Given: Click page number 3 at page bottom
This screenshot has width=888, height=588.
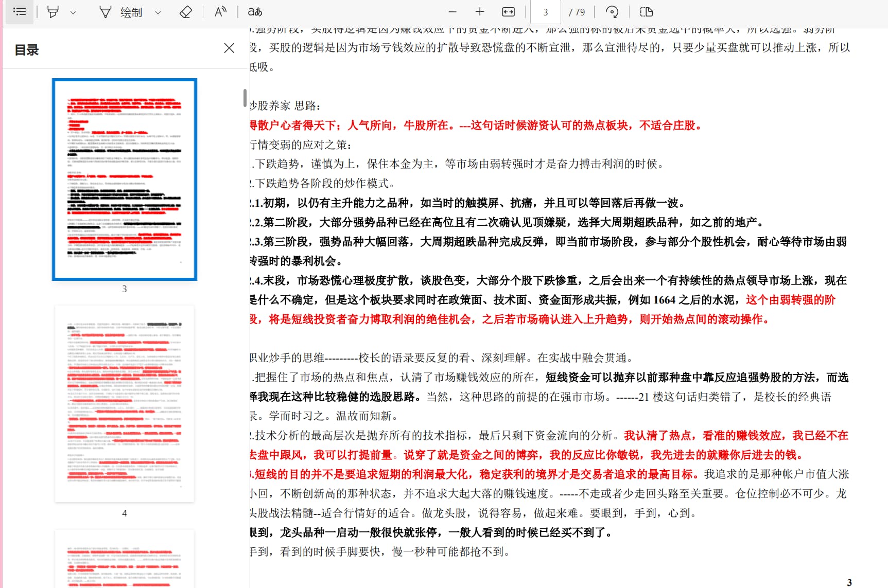Looking at the screenshot, I should 849,582.
